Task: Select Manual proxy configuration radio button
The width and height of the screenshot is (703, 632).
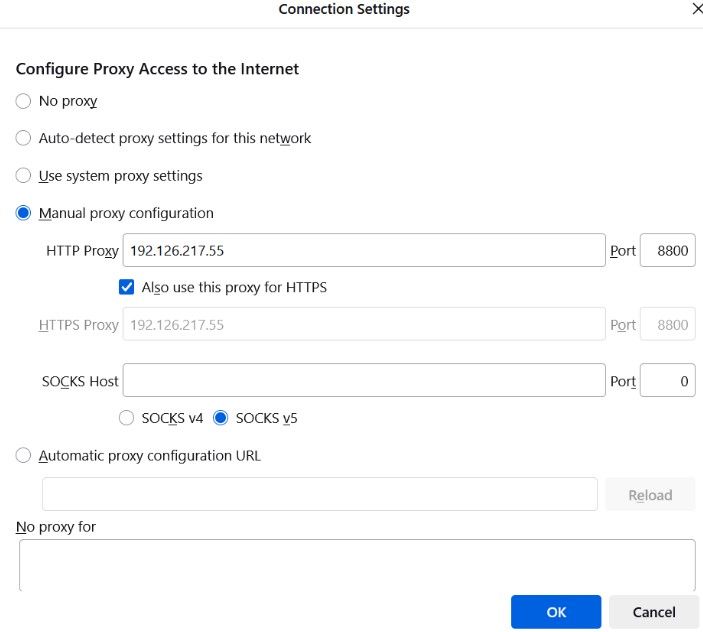Action: (23, 213)
